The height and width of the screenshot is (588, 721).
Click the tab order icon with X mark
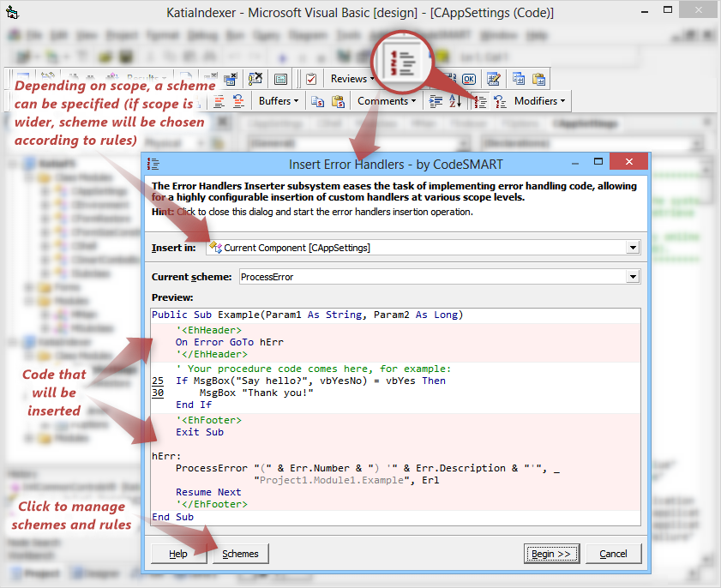(255, 79)
